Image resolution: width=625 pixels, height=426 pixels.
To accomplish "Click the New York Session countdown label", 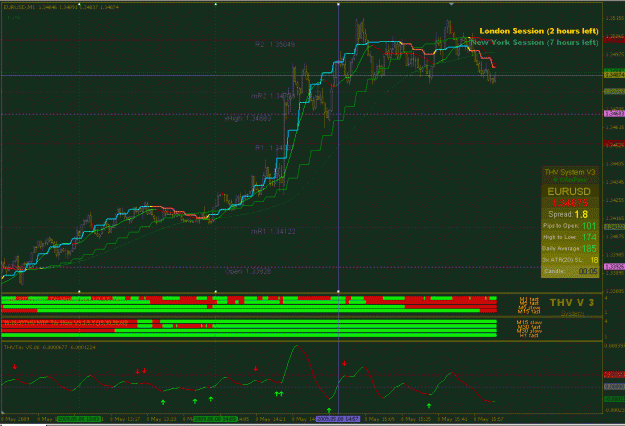I will pyautogui.click(x=535, y=42).
